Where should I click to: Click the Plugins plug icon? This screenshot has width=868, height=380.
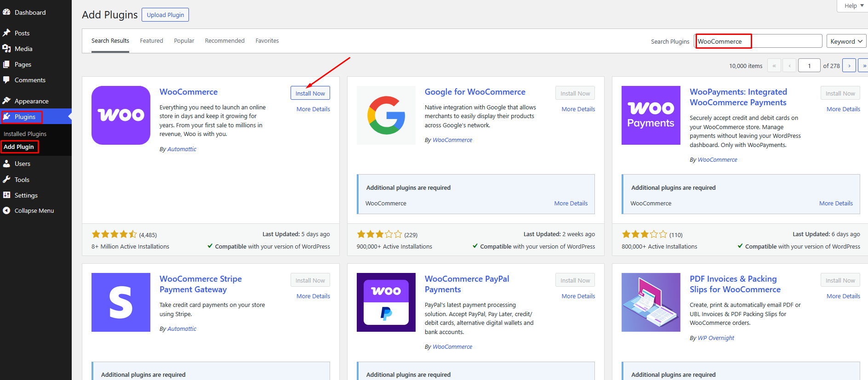click(6, 117)
